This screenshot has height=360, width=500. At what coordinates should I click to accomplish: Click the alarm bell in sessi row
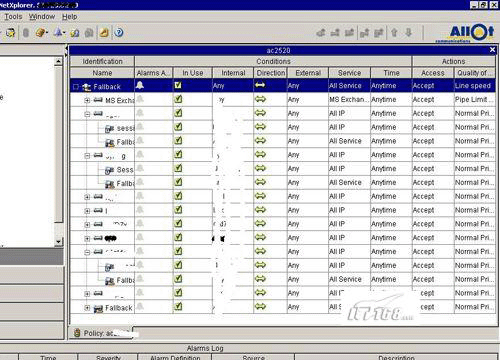click(140, 127)
